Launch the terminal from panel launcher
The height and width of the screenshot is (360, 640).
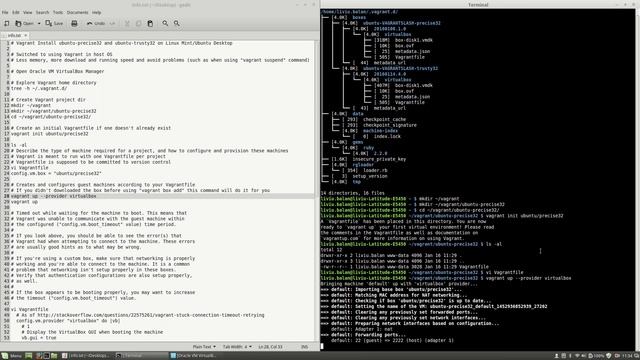point(46,356)
